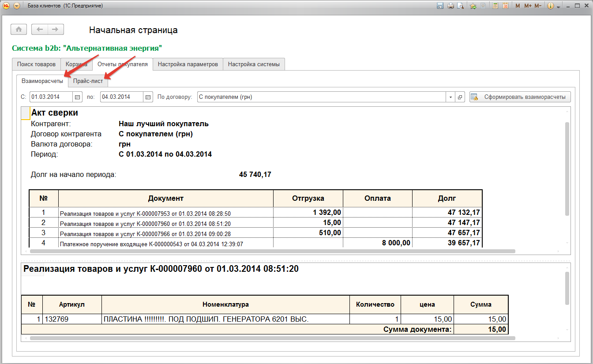The height and width of the screenshot is (364, 593).
Task: Click the Save icon in title bar
Action: click(440, 6)
